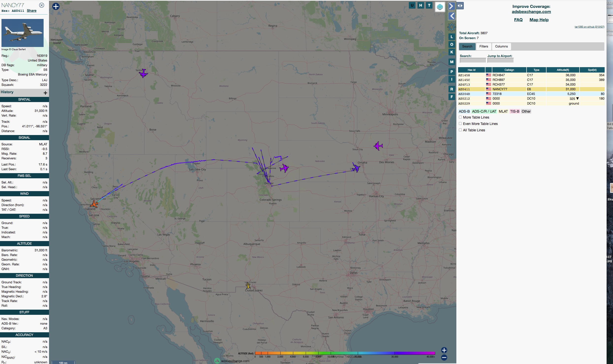Switch to the Filters tab
The image size is (613, 364).
pyautogui.click(x=484, y=46)
